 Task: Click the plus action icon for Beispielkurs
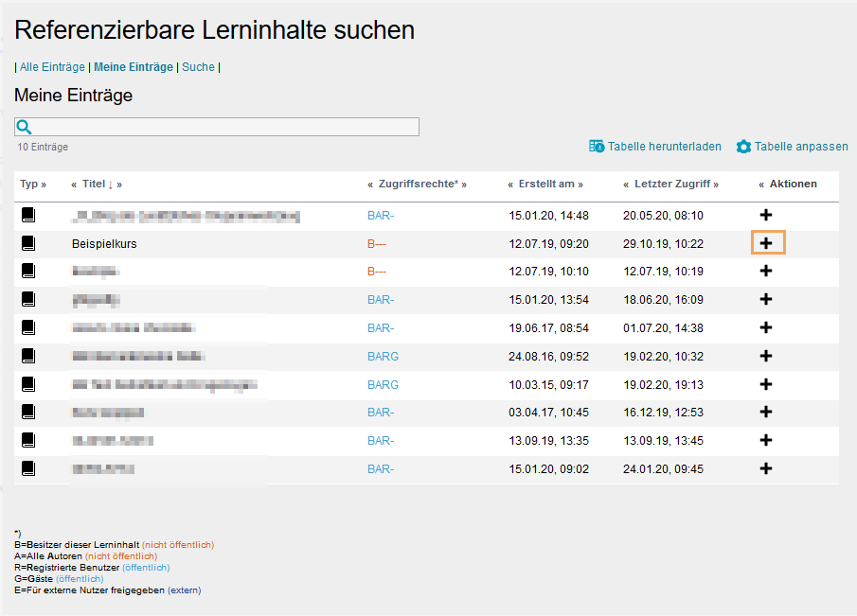coord(766,242)
